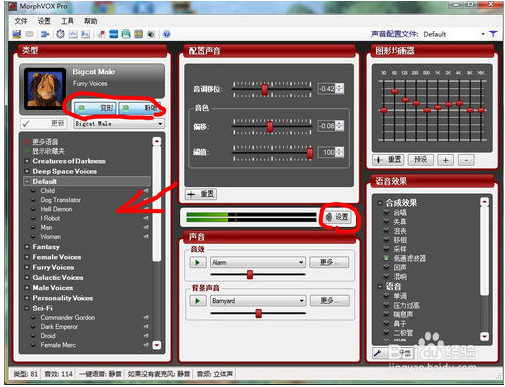Select the Hell Demon voice
Image resolution: width=505 pixels, height=387 pixels.
pyautogui.click(x=56, y=209)
